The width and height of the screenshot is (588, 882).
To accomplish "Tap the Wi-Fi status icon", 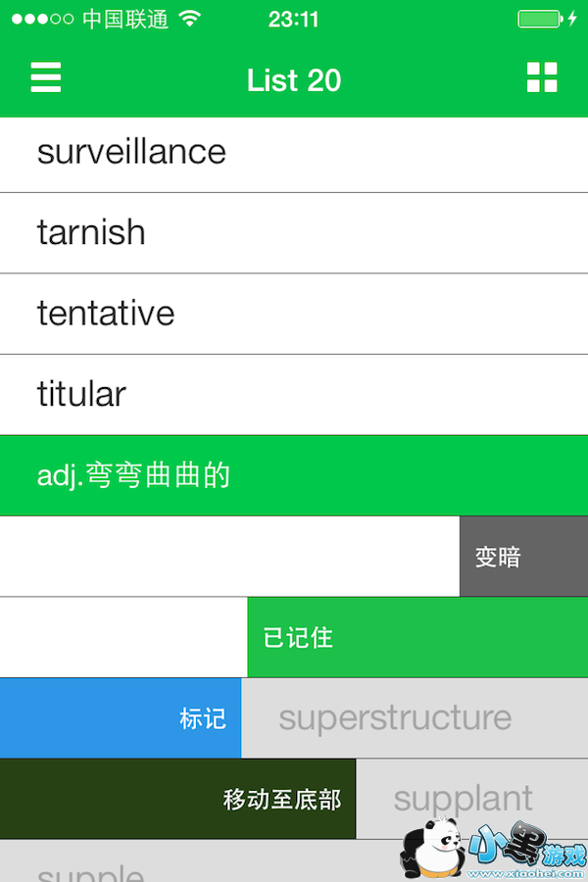I will [x=190, y=19].
